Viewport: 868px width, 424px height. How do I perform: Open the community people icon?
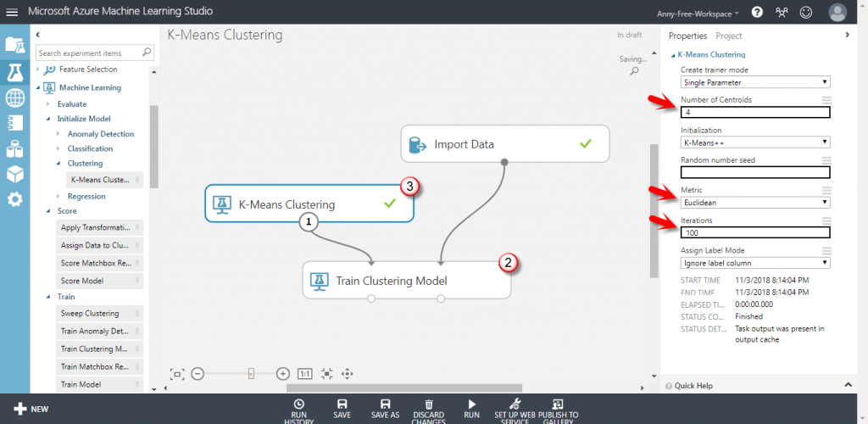(x=782, y=12)
